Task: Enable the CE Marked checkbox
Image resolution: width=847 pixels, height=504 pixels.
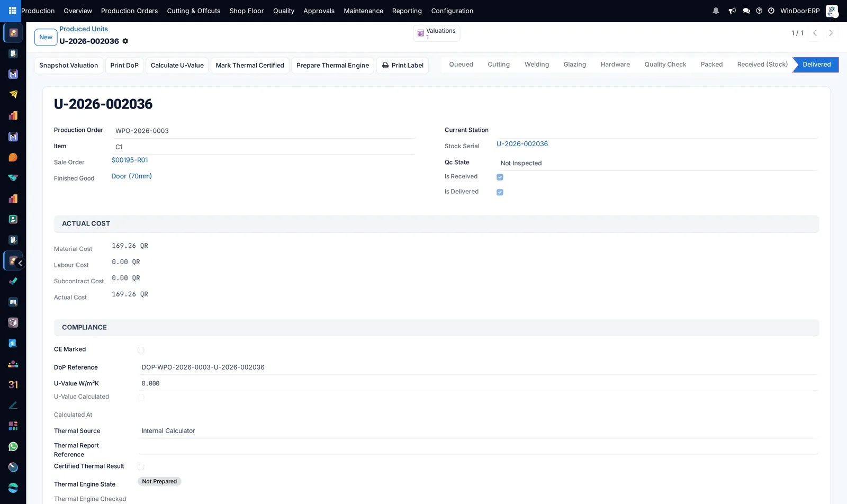Action: (141, 350)
